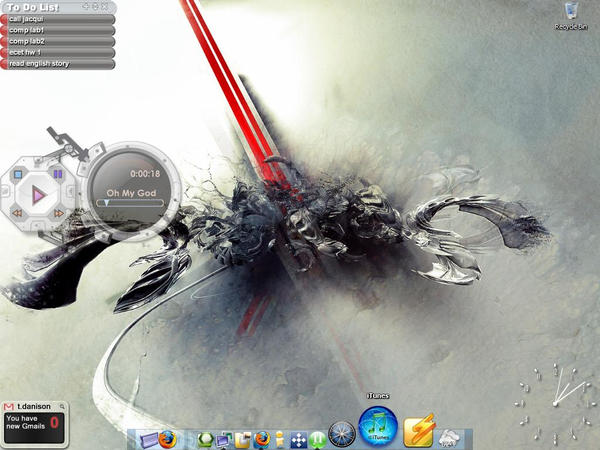This screenshot has width=600, height=450.
Task: Open the weather cloud dock icon
Action: pos(449,438)
